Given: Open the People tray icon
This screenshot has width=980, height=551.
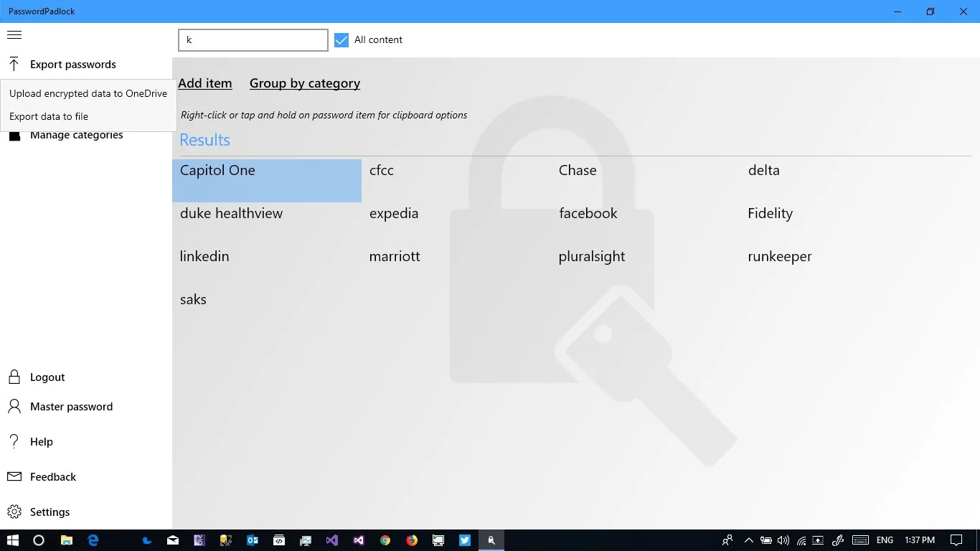Looking at the screenshot, I should tap(727, 540).
